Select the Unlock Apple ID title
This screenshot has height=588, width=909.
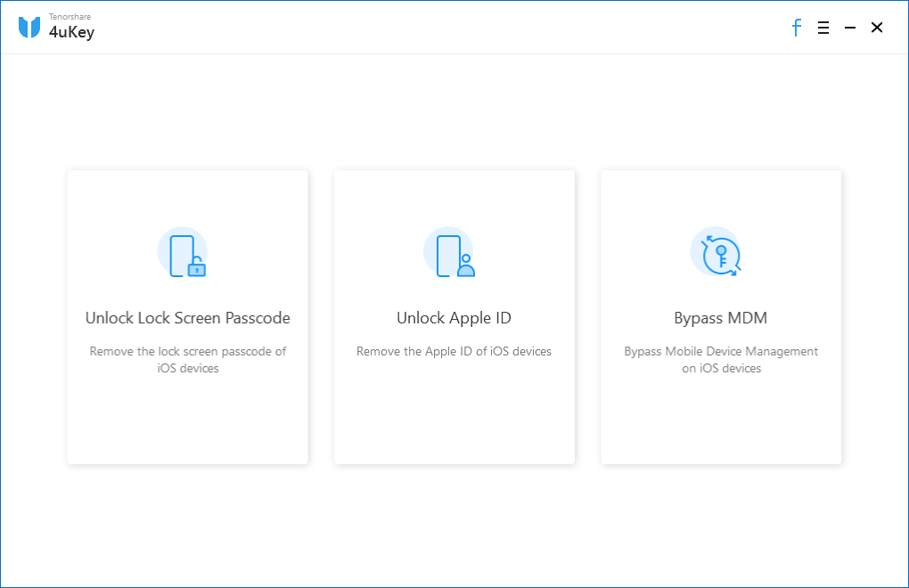(454, 318)
